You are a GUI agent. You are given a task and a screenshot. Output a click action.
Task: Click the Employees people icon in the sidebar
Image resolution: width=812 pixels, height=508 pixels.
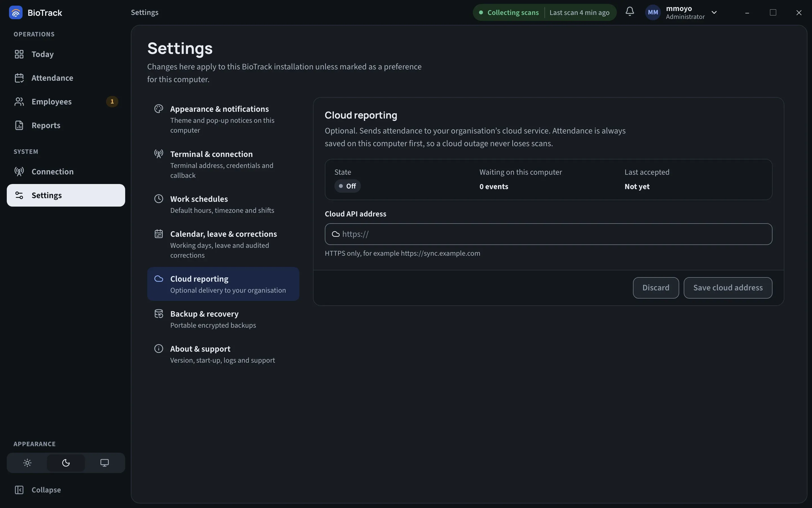tap(19, 102)
